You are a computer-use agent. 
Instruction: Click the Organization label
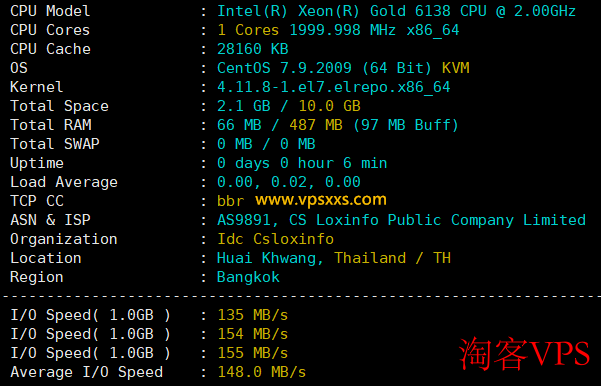[64, 239]
